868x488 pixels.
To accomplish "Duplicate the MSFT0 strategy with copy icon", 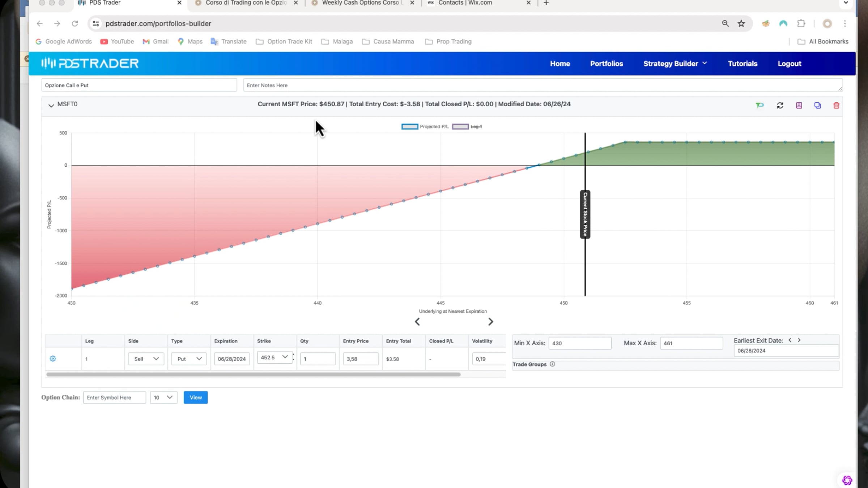I will pyautogui.click(x=817, y=105).
